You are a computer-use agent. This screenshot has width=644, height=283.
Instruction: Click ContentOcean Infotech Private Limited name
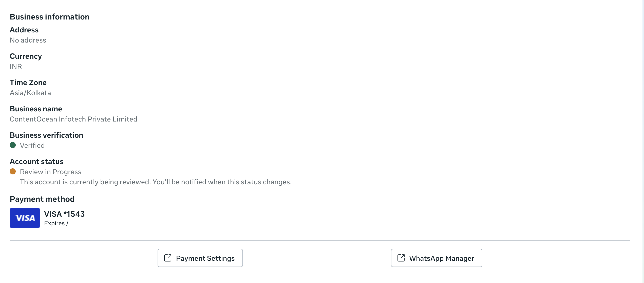pos(73,119)
